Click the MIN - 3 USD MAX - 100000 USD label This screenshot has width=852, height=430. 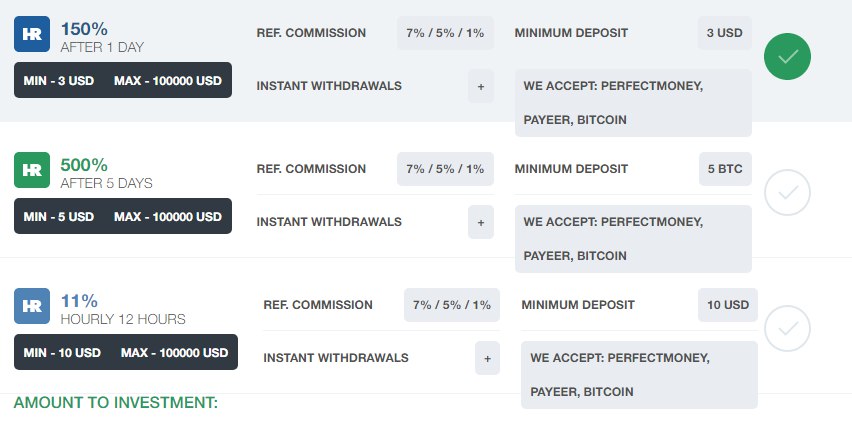coord(123,81)
